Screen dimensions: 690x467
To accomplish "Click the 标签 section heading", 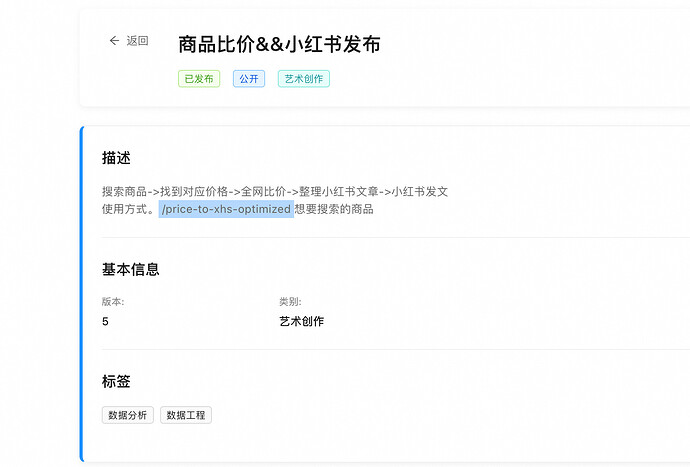I will point(116,381).
